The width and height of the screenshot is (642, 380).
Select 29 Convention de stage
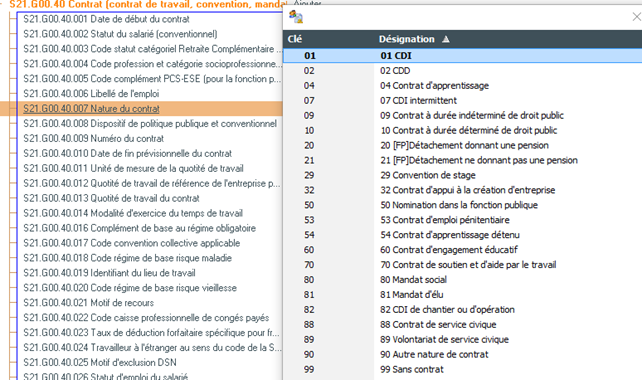(x=427, y=175)
